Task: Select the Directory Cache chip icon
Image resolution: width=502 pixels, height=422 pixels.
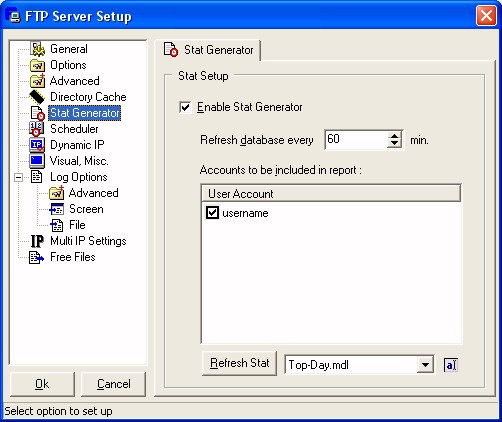Action: [37, 97]
